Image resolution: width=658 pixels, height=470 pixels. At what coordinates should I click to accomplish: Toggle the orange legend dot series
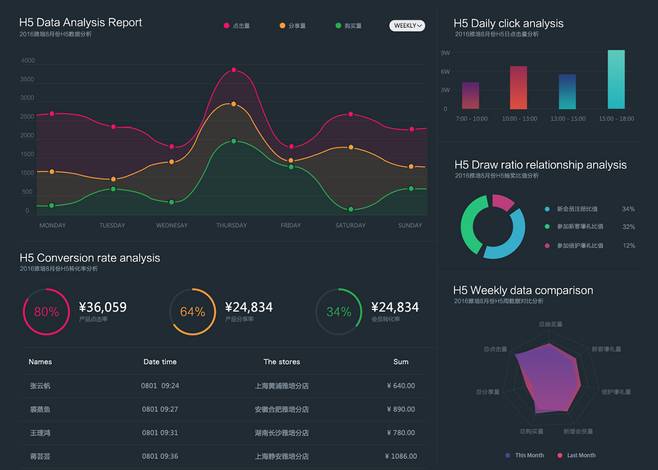pyautogui.click(x=282, y=25)
